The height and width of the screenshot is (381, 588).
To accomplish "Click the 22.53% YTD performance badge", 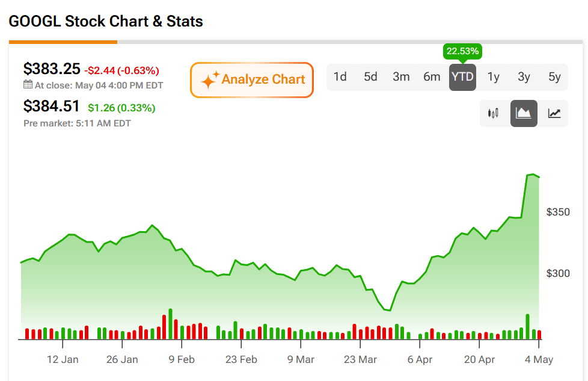I will point(462,51).
